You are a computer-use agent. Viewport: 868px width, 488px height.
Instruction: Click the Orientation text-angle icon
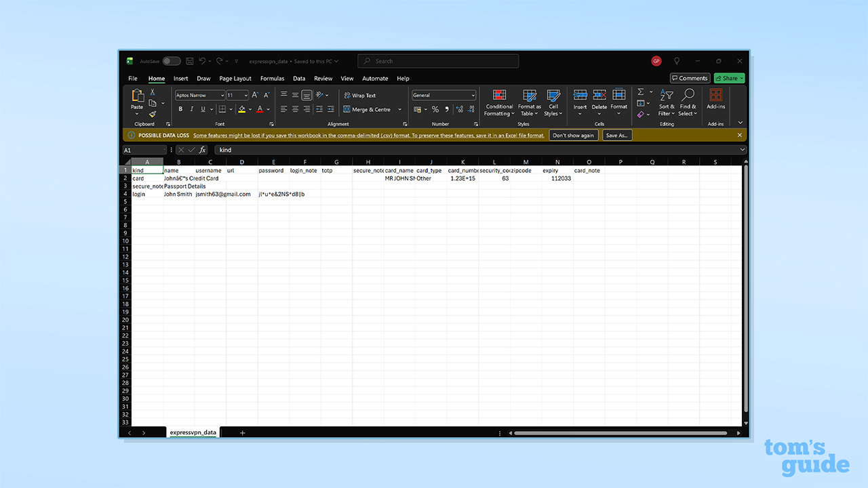[320, 96]
